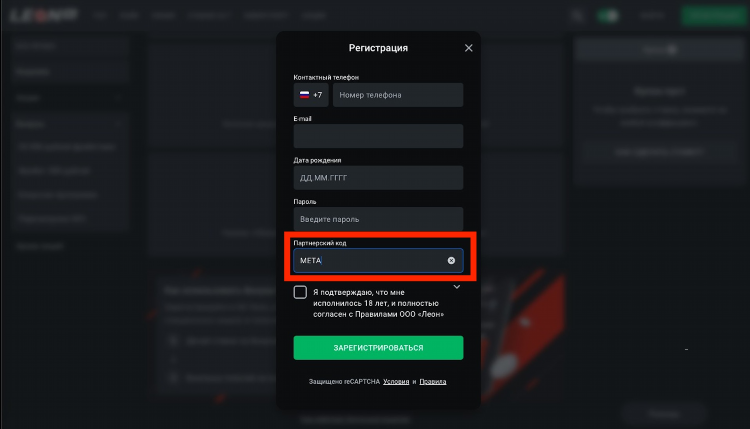Focus the E-mail input field
The width and height of the screenshot is (750, 429).
click(378, 136)
